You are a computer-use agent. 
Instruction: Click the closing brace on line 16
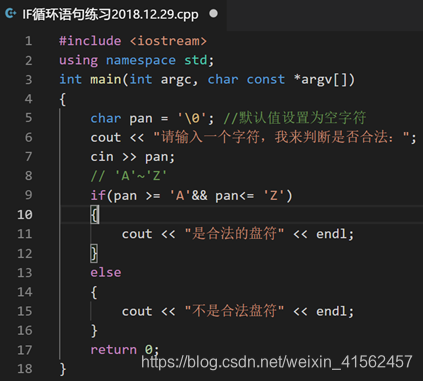point(94,331)
